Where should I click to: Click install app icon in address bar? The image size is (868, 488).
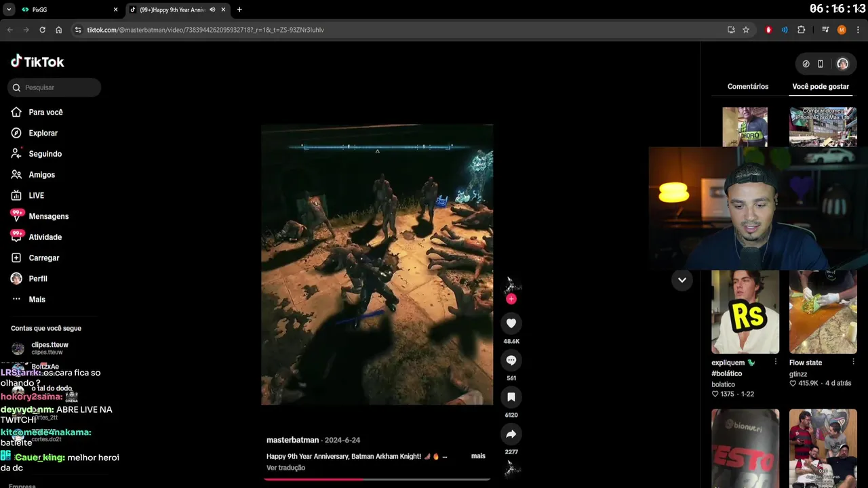pyautogui.click(x=731, y=30)
